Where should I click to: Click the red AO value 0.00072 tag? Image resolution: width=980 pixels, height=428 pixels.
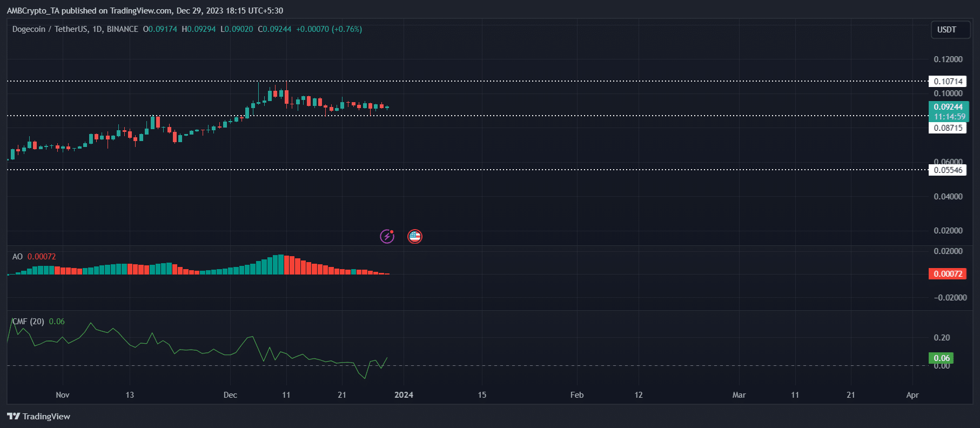[948, 274]
